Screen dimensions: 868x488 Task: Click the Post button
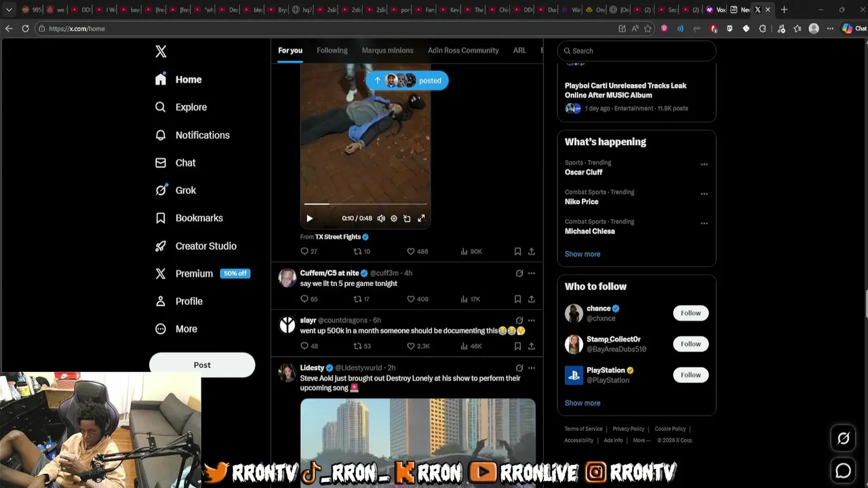click(202, 365)
